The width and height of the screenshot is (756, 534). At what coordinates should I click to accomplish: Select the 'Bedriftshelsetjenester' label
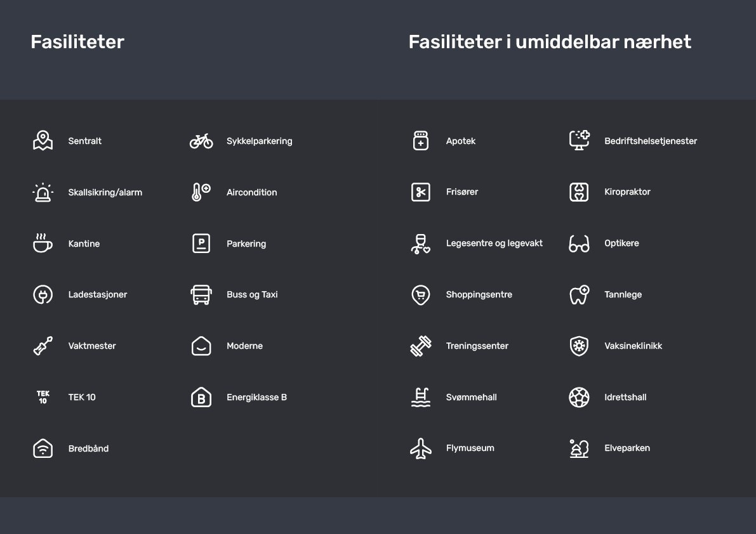click(x=651, y=141)
